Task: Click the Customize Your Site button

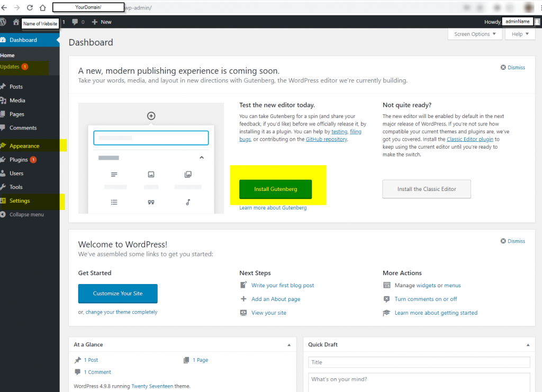Action: coord(118,294)
